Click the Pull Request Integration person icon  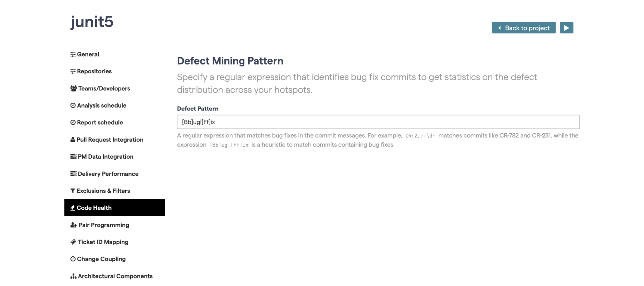click(x=73, y=139)
